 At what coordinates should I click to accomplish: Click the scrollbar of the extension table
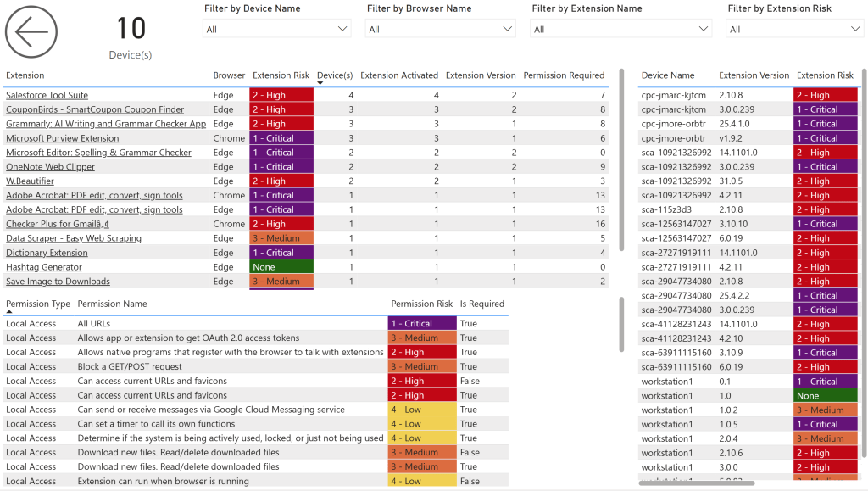621,159
